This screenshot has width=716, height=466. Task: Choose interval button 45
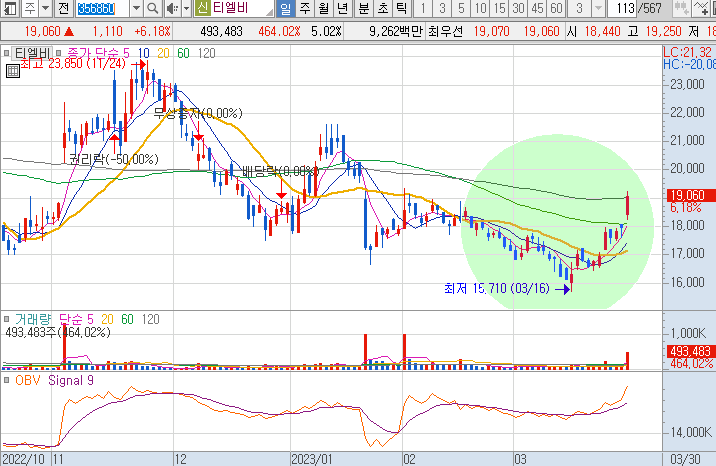537,8
